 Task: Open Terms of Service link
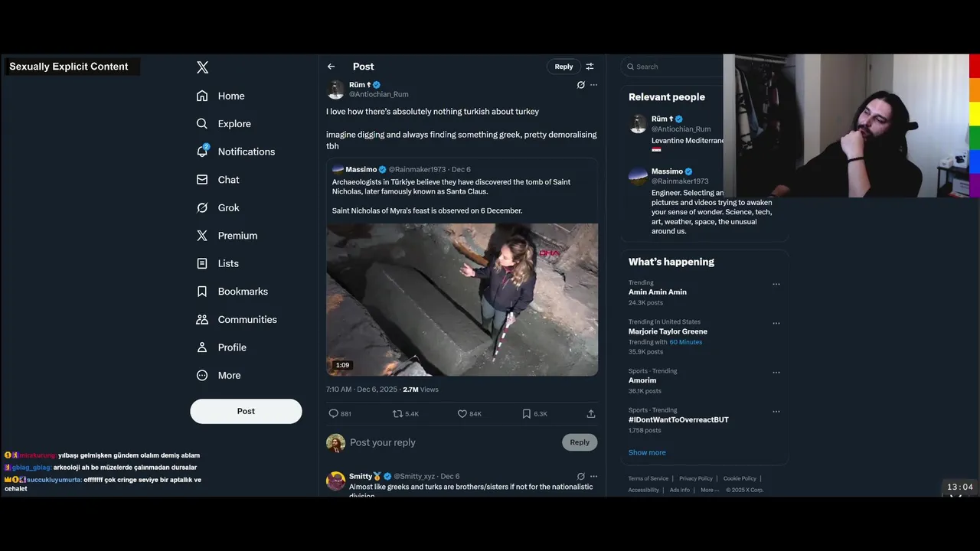click(x=648, y=478)
